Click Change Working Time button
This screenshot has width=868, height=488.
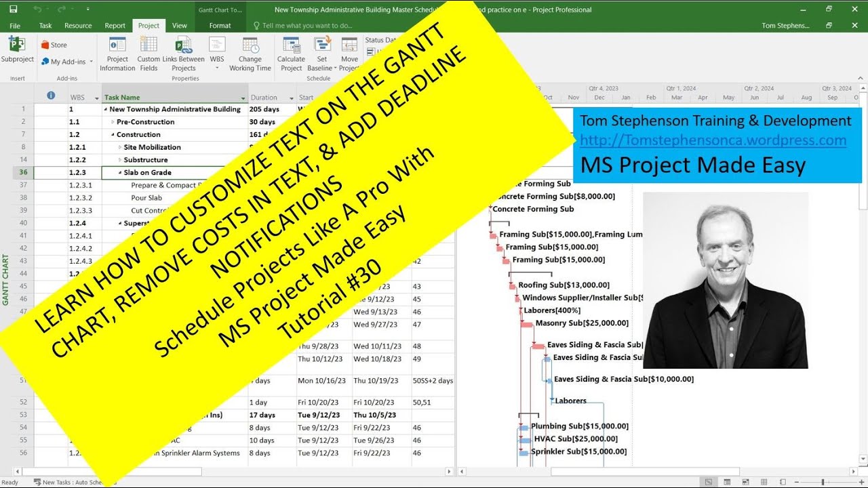[250, 54]
